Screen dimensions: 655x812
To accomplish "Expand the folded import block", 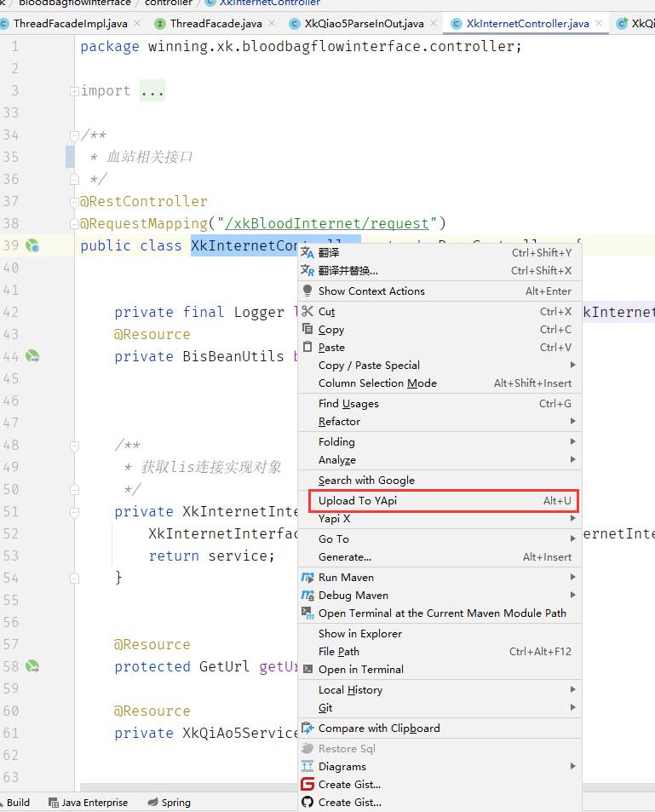I will 75,91.
